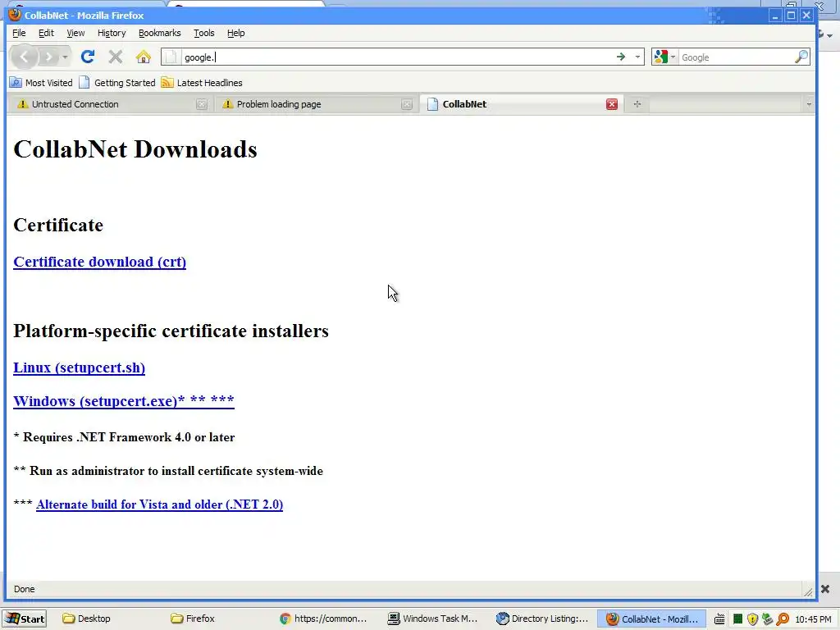Screen dimensions: 840x630
Task: Open the Tools menu
Action: coord(203,33)
